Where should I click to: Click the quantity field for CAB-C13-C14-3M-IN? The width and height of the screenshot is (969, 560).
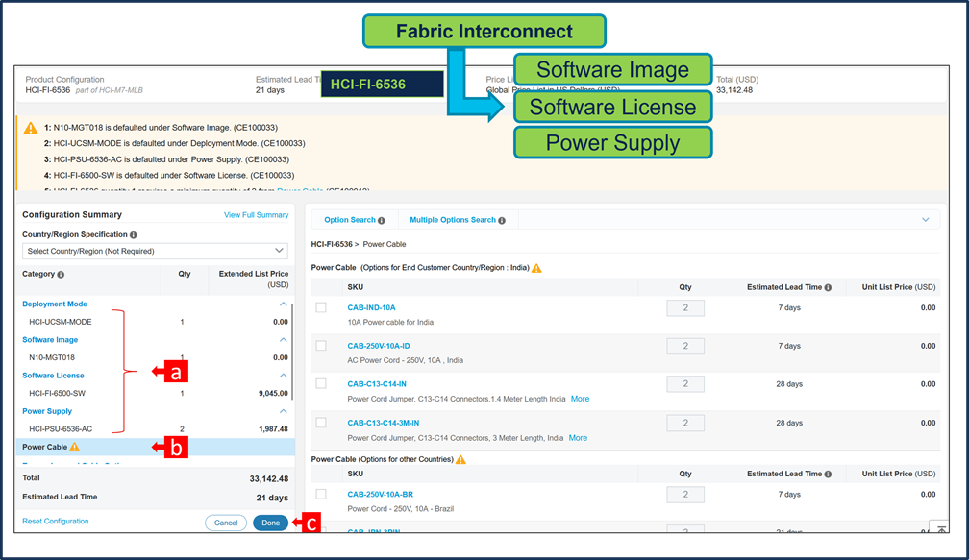[685, 423]
